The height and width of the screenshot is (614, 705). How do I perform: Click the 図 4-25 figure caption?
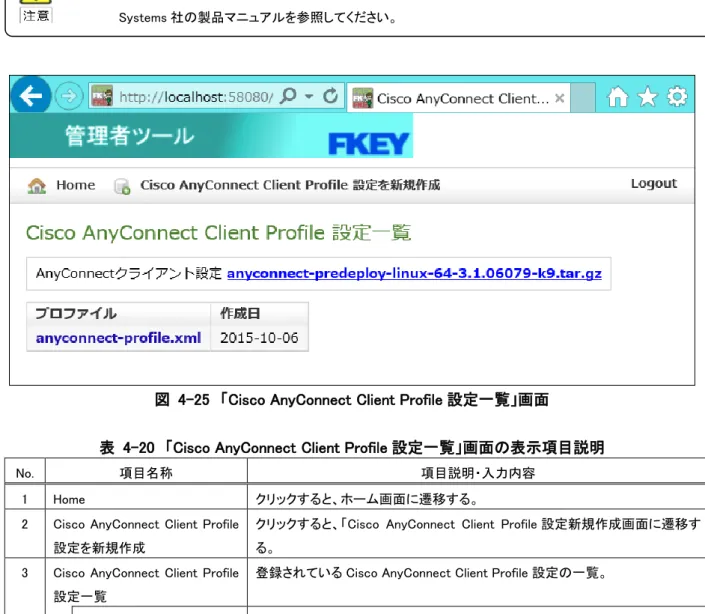pyautogui.click(x=352, y=400)
